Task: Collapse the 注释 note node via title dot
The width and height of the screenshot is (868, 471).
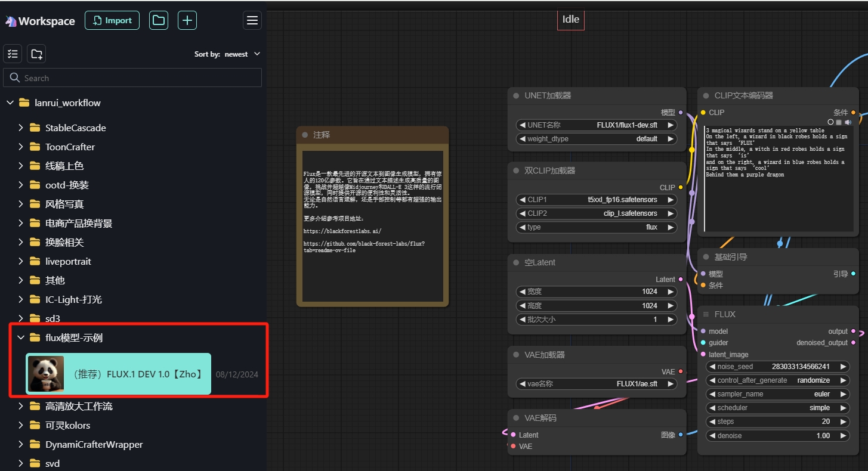Action: (305, 135)
